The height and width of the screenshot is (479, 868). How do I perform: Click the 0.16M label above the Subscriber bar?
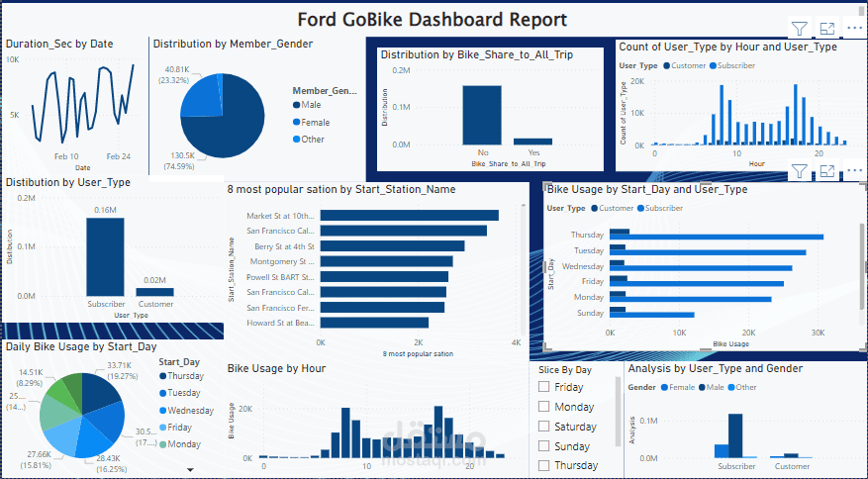[x=105, y=211]
